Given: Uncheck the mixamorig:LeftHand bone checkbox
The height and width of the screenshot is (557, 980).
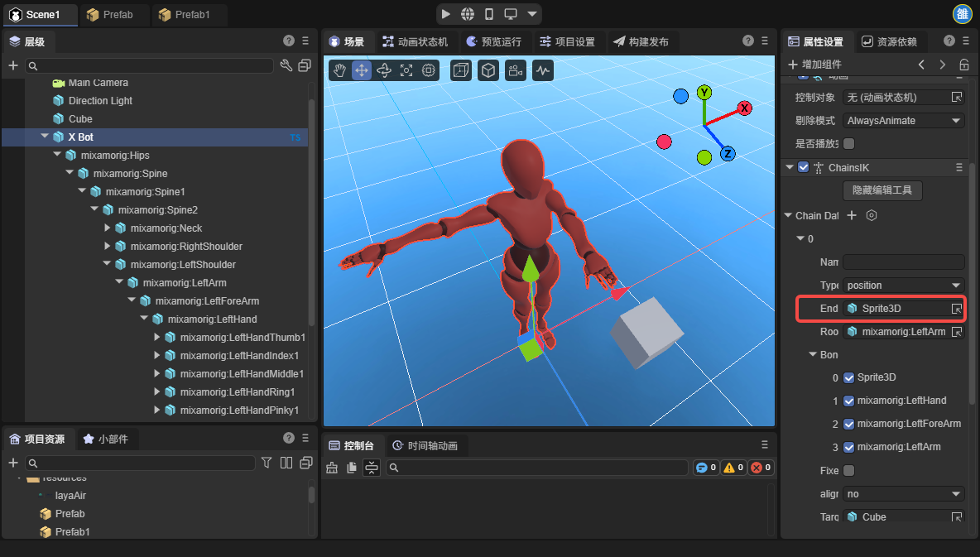Looking at the screenshot, I should 848,401.
